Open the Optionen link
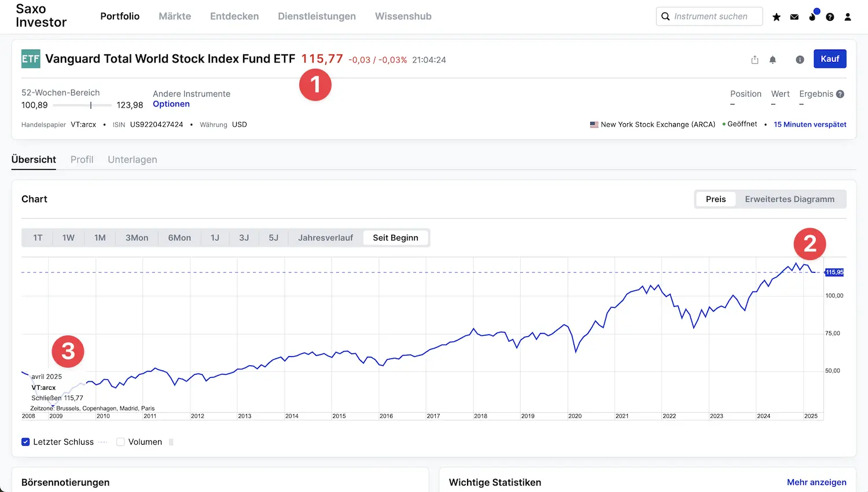868x492 pixels. click(x=171, y=104)
